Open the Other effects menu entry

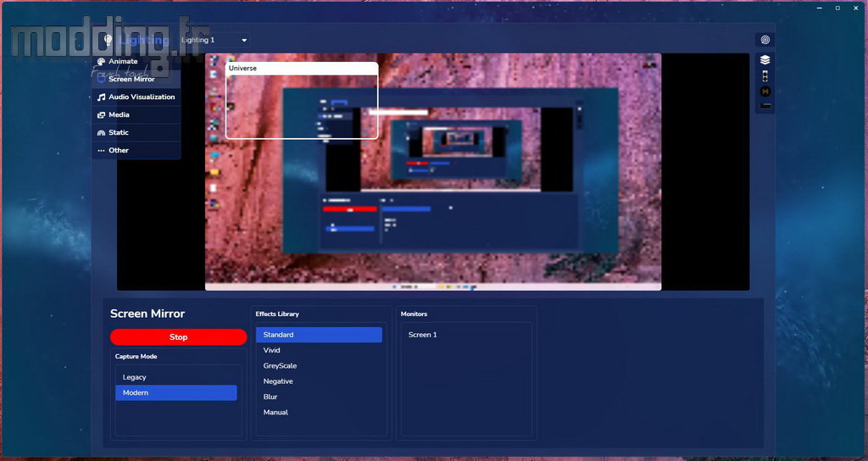point(136,150)
